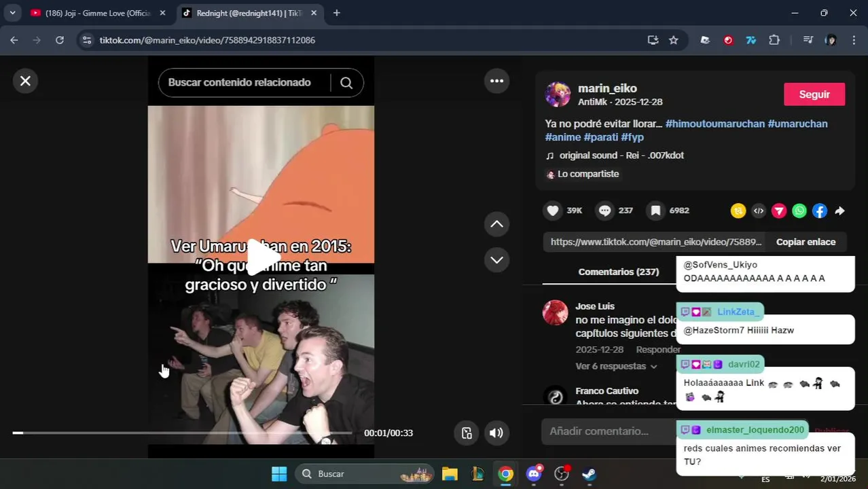The width and height of the screenshot is (868, 489).
Task: Open the media control toolbar icon
Action: click(x=808, y=40)
